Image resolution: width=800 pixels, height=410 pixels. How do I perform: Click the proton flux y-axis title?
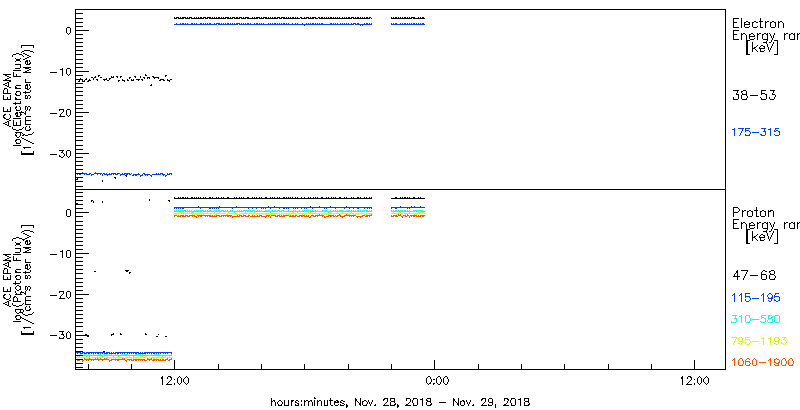pyautogui.click(x=20, y=279)
